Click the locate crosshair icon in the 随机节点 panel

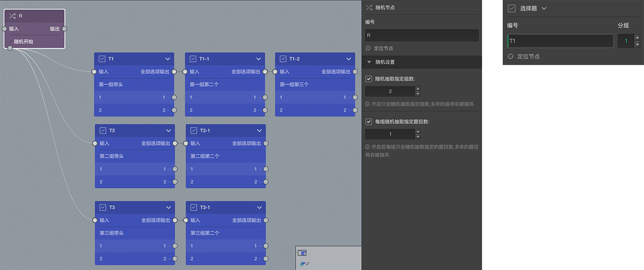[368, 48]
